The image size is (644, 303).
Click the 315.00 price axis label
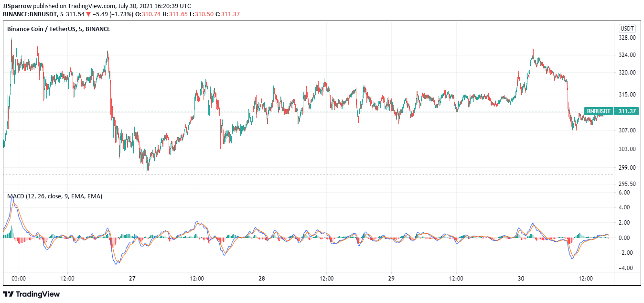(x=627, y=95)
